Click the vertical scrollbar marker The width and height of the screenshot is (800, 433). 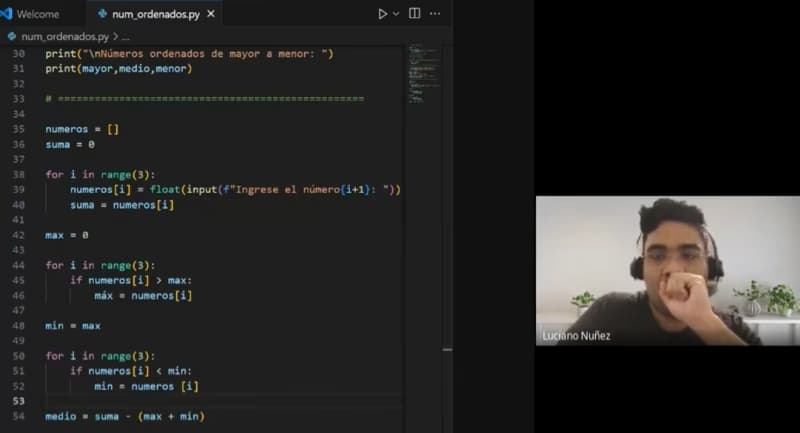tap(447, 350)
